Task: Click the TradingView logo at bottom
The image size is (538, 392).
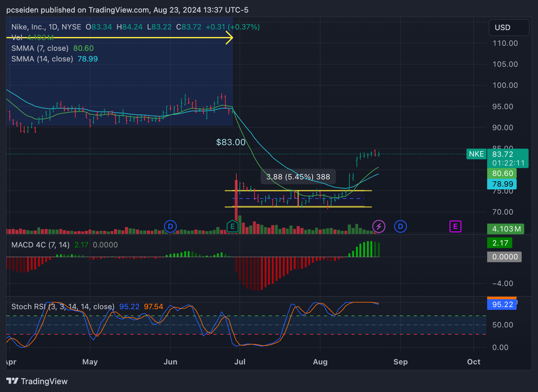Action: coord(37,381)
